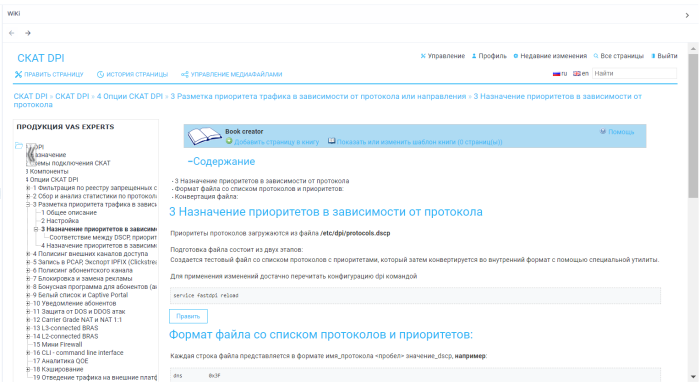Image resolution: width=700 pixels, height=387 pixels.
Task: Open 15 Мини Firewall tree page
Action: click(58, 345)
